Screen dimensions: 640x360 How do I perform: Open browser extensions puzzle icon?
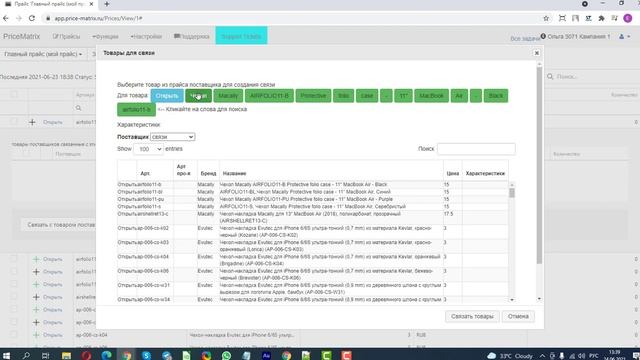(602, 18)
